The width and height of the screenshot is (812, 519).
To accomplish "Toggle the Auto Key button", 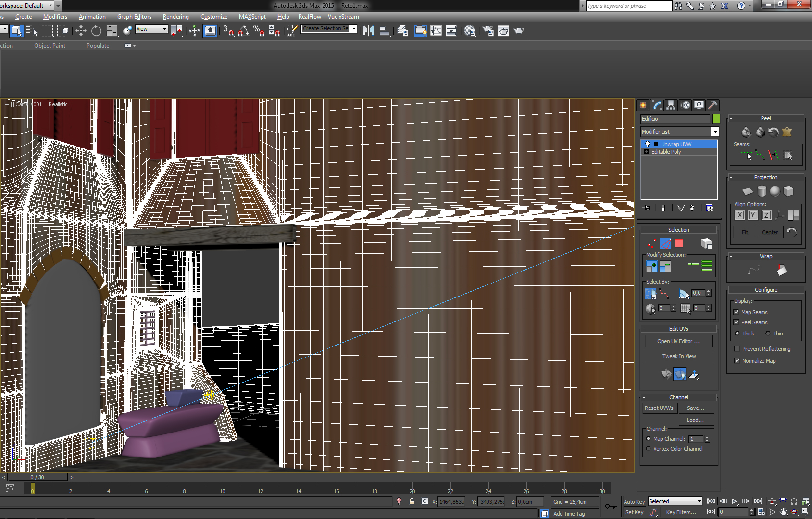I will click(634, 501).
